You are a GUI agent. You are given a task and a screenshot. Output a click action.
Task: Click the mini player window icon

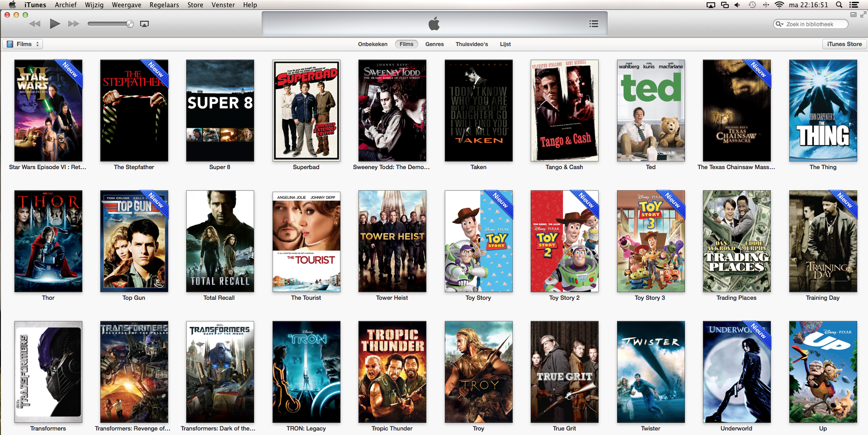pyautogui.click(x=853, y=14)
